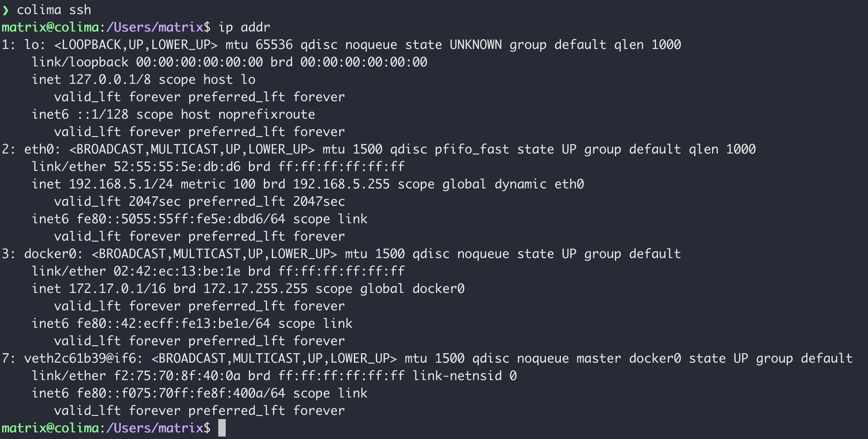Click the docker0 broadcast address 172.17.255.255
This screenshot has height=439, width=868.
point(255,289)
